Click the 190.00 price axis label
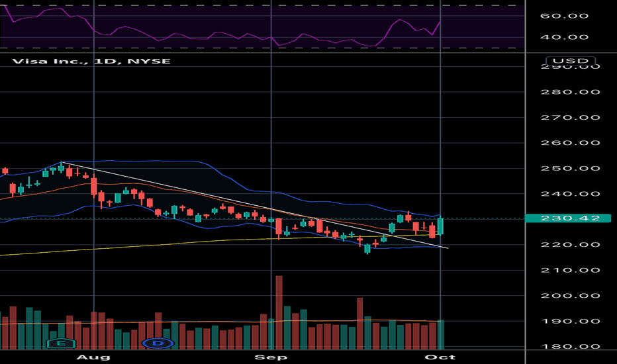This screenshot has height=364, width=617. [570, 321]
